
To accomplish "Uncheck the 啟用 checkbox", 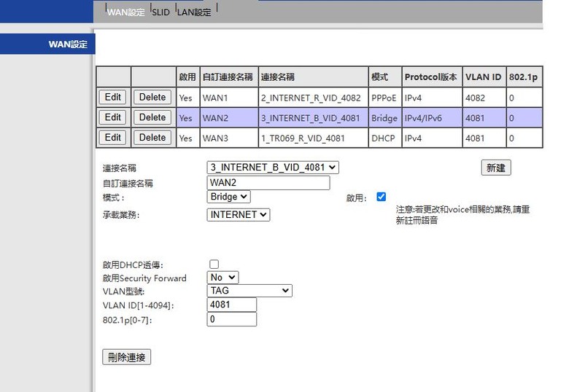I will click(381, 197).
